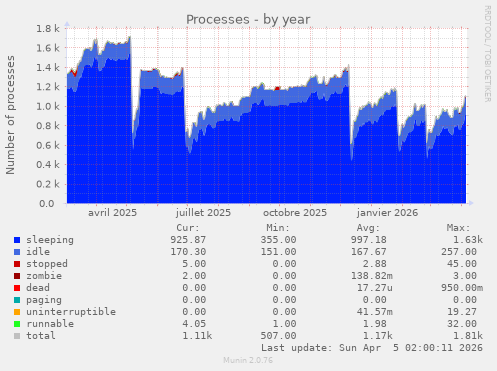Click the '1.4 k' y-axis value
This screenshot has width=497, height=371.
[48, 68]
